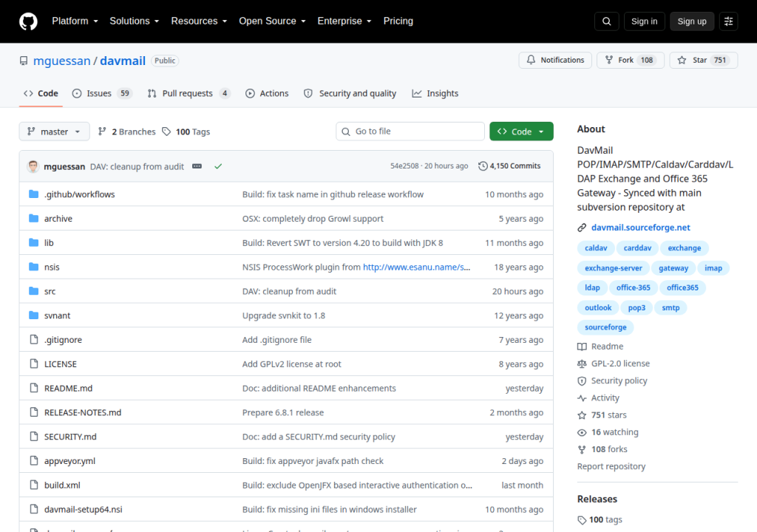The width and height of the screenshot is (757, 532).
Task: Open commit hash 54e2508
Action: (404, 166)
